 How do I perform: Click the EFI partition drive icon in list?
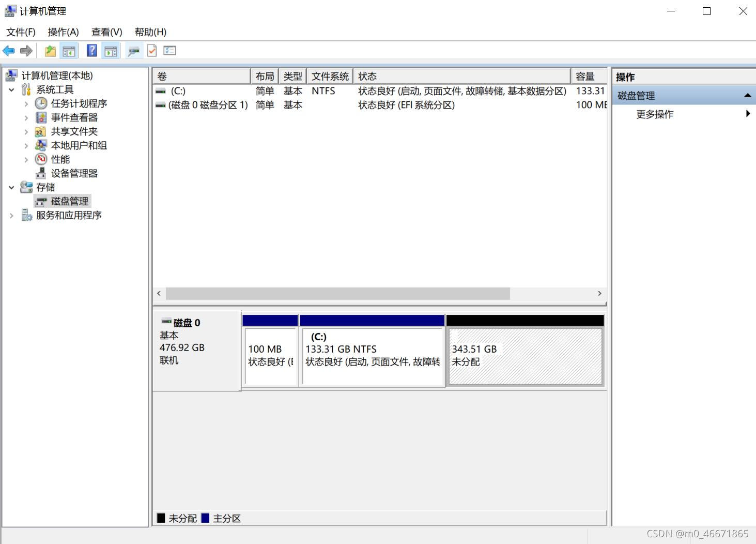pyautogui.click(x=161, y=105)
